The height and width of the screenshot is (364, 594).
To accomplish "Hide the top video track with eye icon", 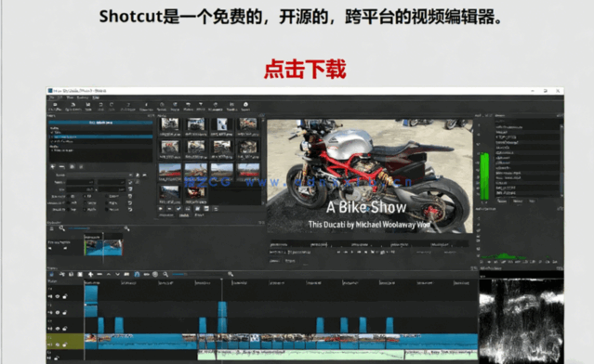I will [x=58, y=296].
